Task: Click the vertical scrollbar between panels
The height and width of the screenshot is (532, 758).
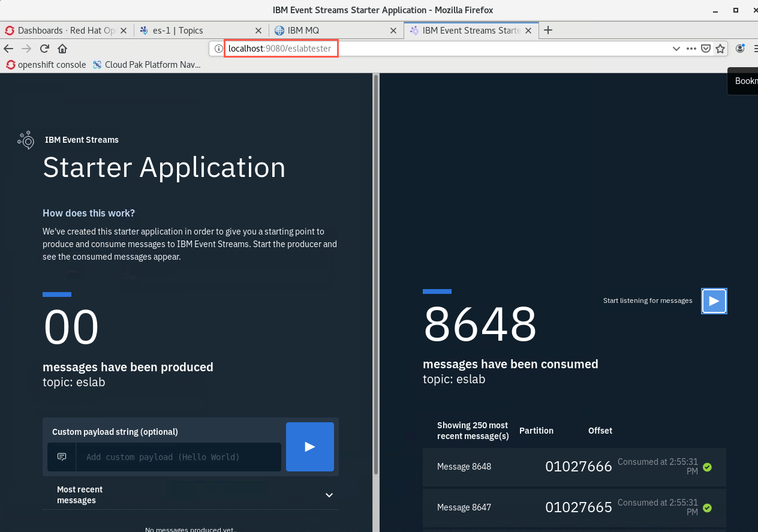Action: click(376, 273)
